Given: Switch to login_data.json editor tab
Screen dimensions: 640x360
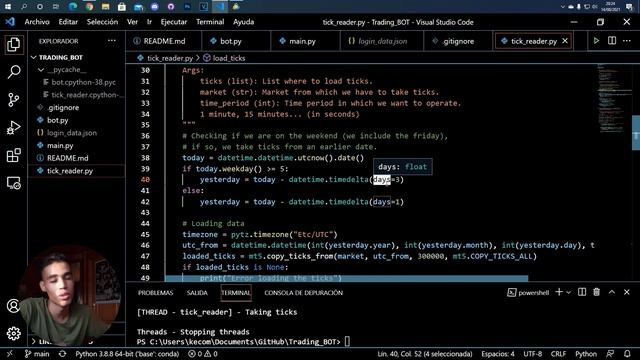Looking at the screenshot, I should point(382,41).
